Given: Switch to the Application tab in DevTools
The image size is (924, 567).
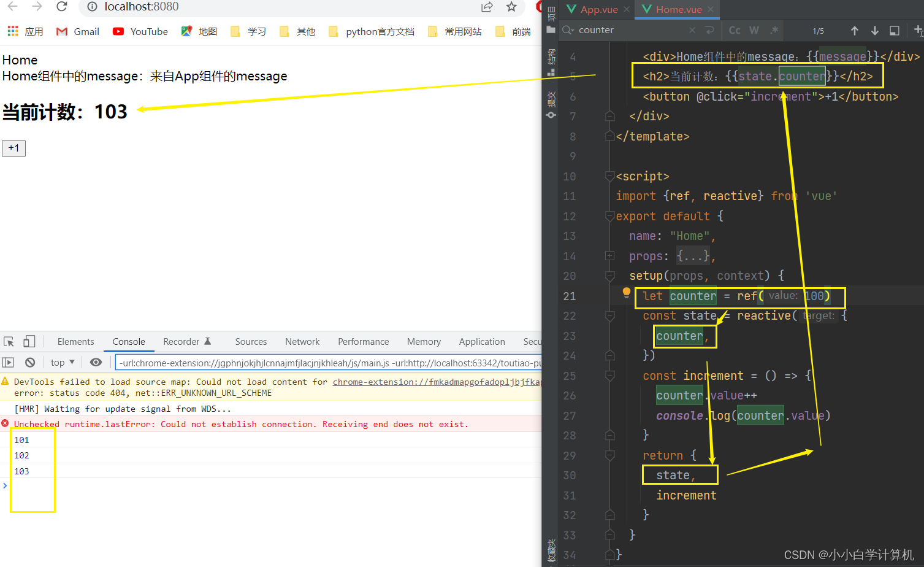Looking at the screenshot, I should pos(482,342).
